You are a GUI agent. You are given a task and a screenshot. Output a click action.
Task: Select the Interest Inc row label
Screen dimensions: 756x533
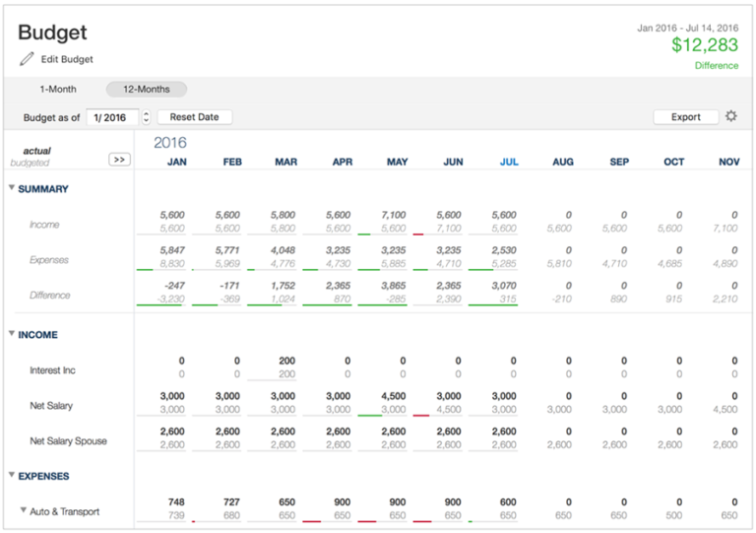click(52, 370)
